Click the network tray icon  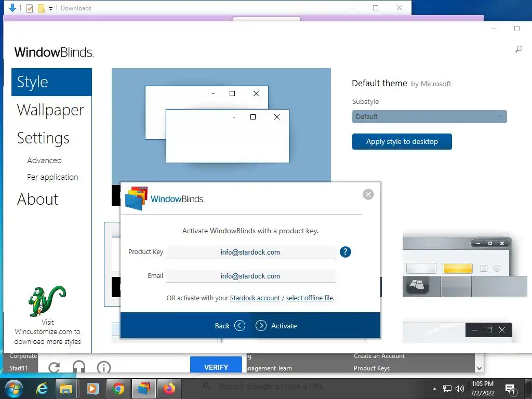tap(447, 389)
